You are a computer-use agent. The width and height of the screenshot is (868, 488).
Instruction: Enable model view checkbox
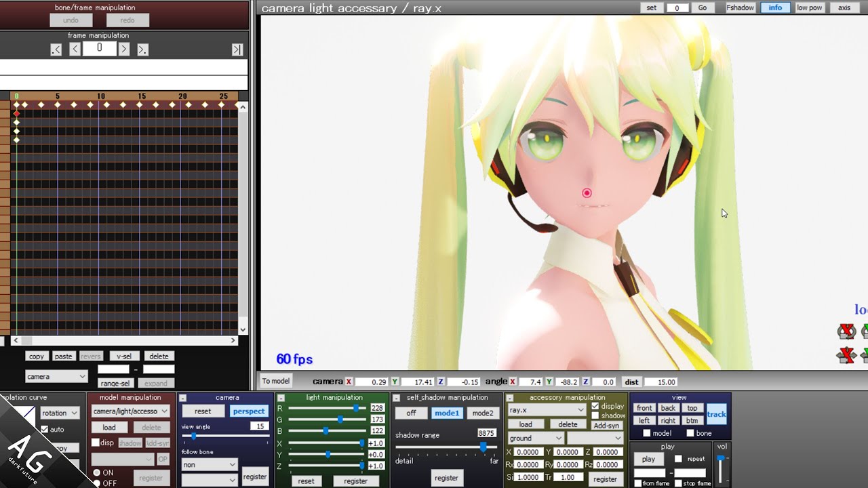[x=647, y=433]
